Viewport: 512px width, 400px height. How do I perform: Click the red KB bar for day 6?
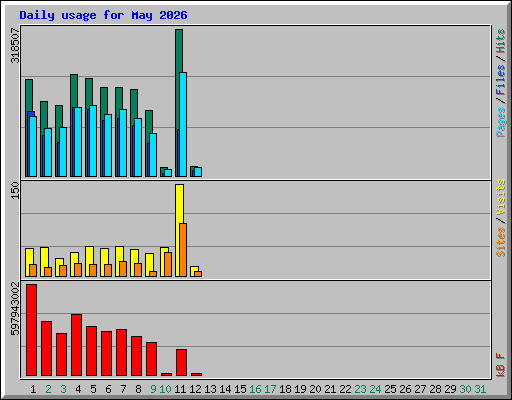pyautogui.click(x=106, y=354)
